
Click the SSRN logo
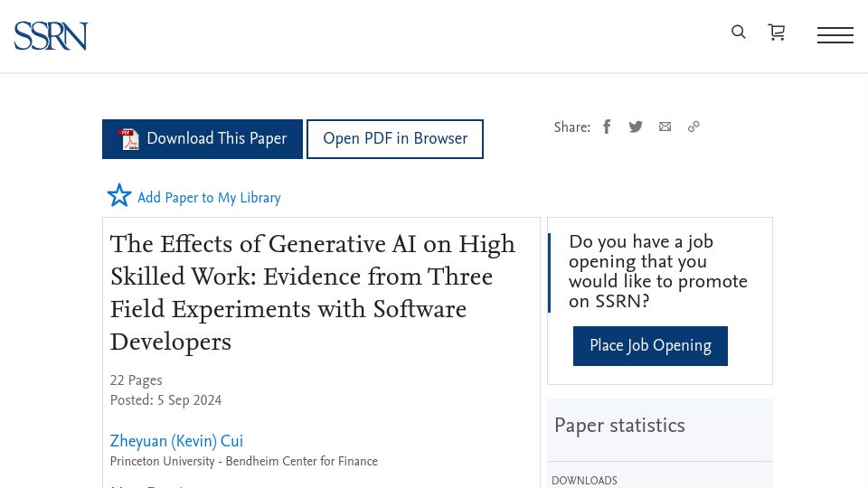[51, 36]
